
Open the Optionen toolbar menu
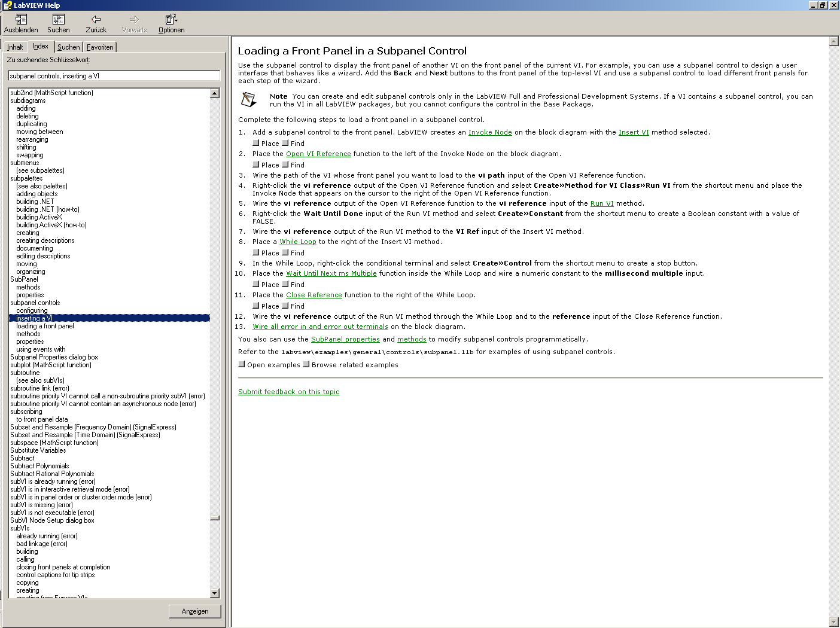coord(171,20)
